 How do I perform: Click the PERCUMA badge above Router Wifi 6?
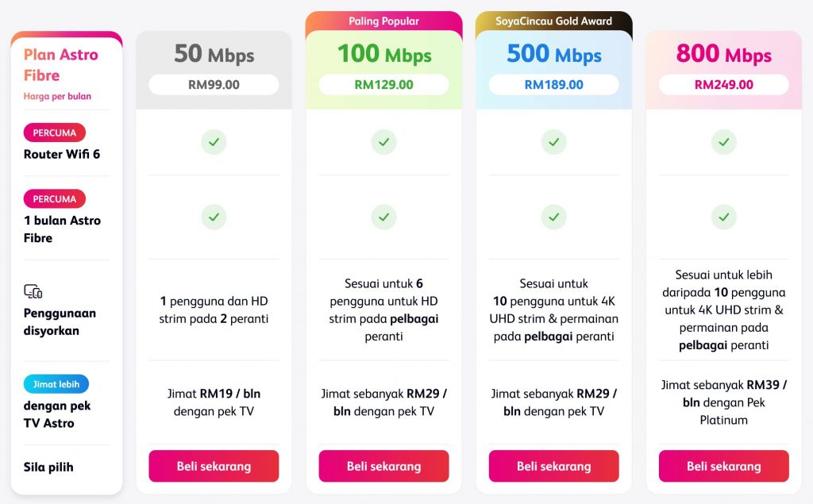55,133
